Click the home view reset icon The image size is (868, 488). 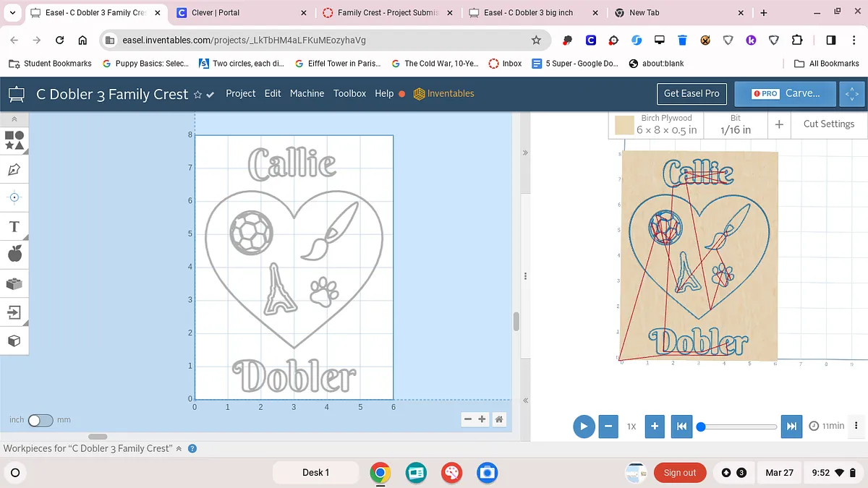[498, 419]
